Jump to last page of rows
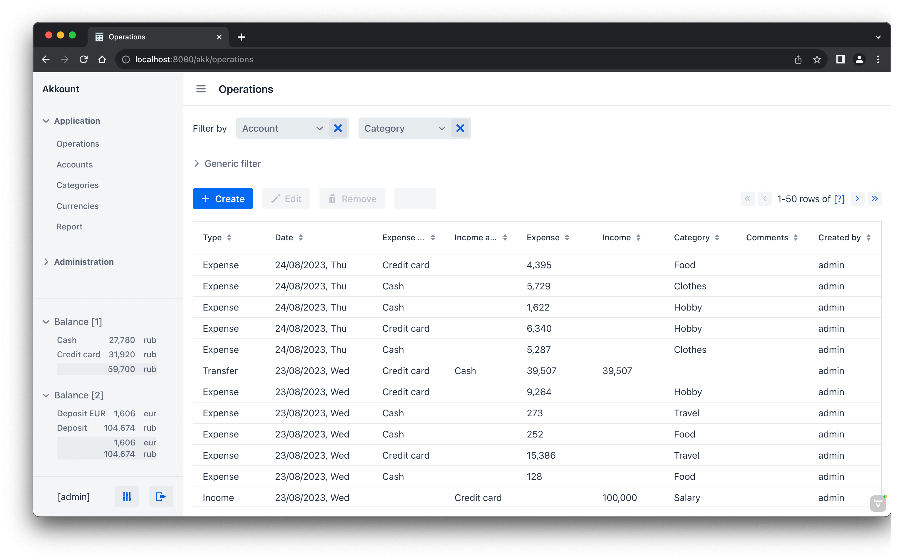The image size is (924, 560). click(875, 199)
